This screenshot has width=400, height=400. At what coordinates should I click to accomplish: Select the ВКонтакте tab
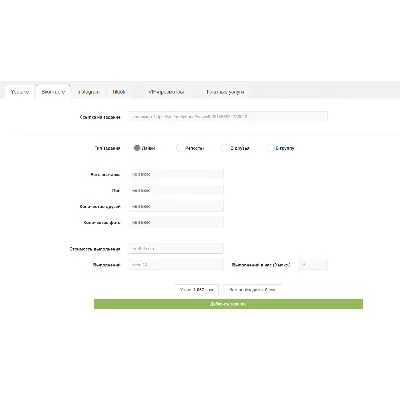[x=53, y=92]
